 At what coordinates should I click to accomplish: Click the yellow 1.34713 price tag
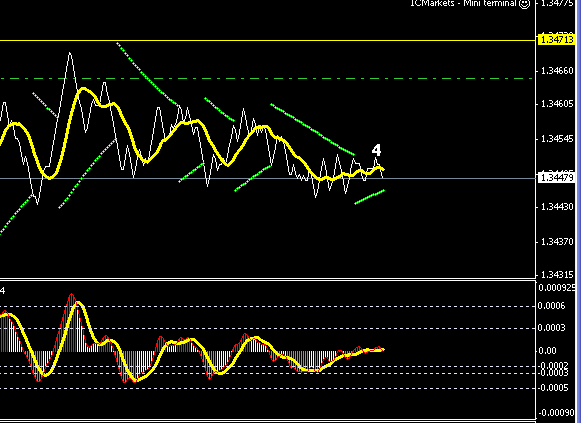(x=557, y=40)
